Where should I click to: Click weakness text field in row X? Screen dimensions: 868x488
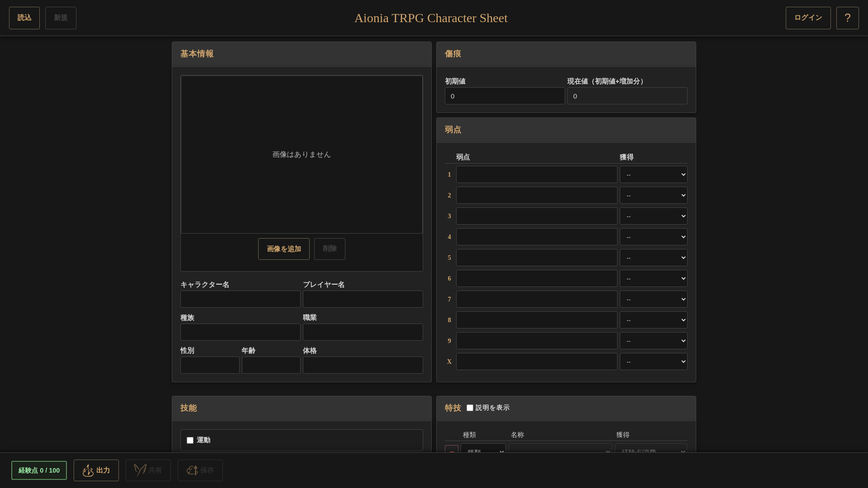click(537, 361)
